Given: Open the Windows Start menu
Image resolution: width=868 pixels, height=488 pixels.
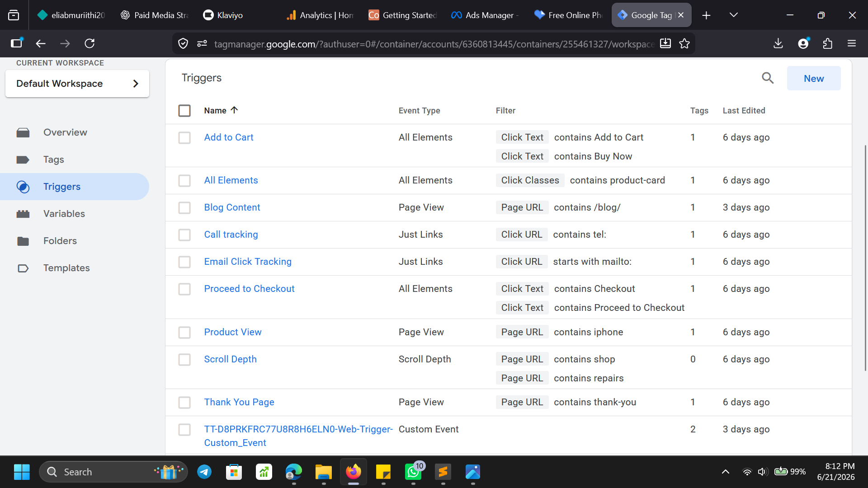Looking at the screenshot, I should point(22,472).
